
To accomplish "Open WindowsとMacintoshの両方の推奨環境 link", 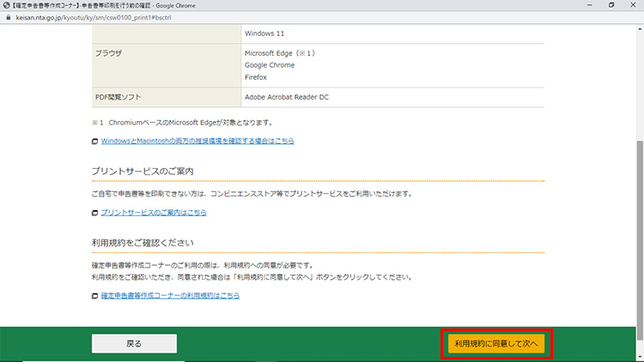I will click(197, 141).
